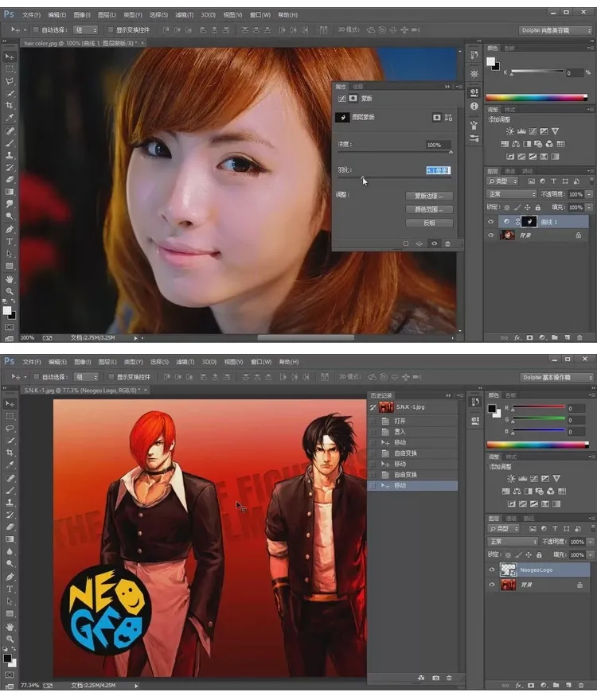Choose Eraser tool in S.N.K -1.jpg window
Image resolution: width=597 pixels, height=700 pixels.
[10, 527]
